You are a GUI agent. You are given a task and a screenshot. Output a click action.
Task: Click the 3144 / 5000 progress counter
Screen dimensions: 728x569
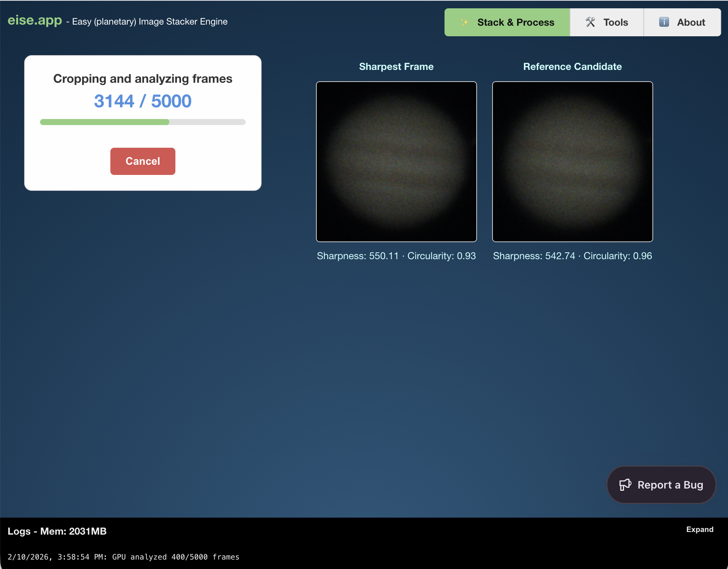(143, 100)
